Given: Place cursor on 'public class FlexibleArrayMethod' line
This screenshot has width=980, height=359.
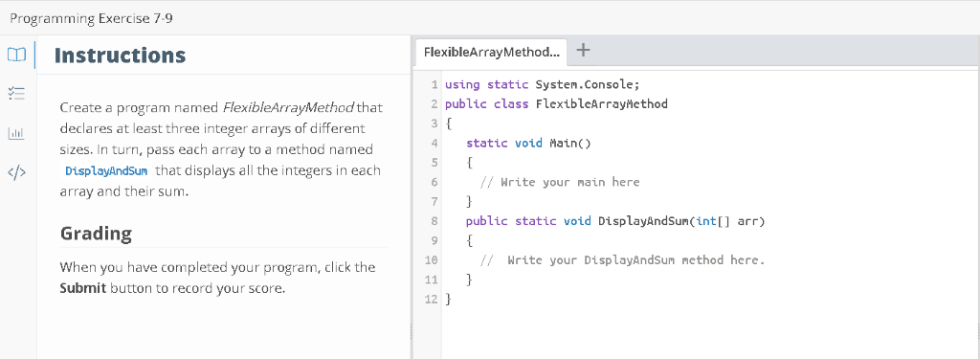Looking at the screenshot, I should pos(556,103).
